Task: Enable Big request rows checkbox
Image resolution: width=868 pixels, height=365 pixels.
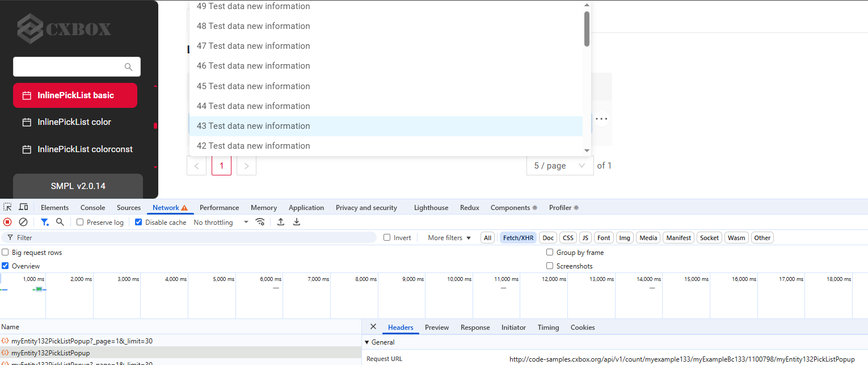Action: (6, 253)
